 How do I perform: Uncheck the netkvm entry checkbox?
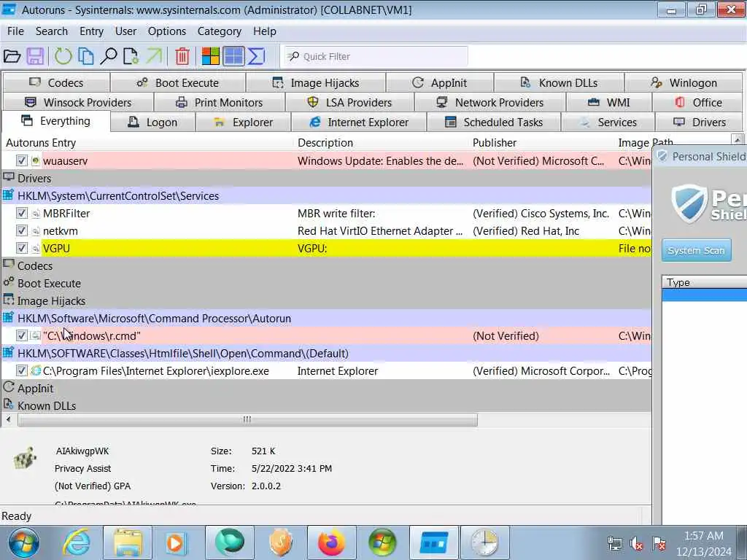21,230
